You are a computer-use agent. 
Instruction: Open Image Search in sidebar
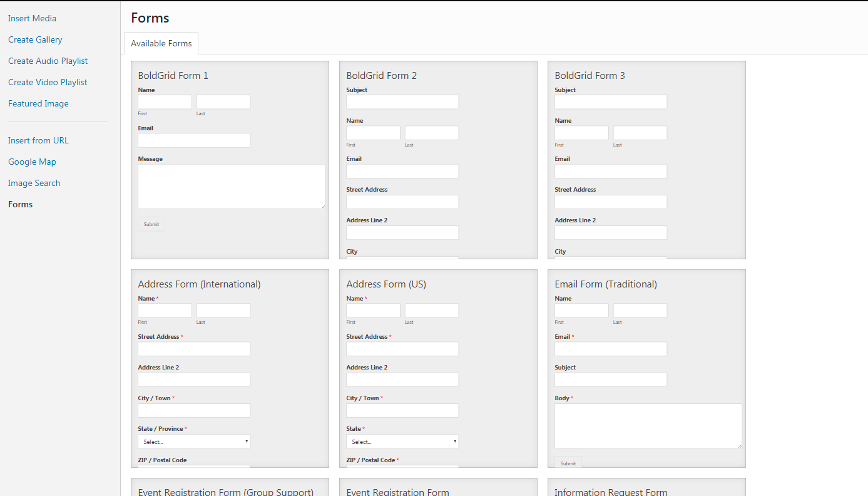point(34,183)
